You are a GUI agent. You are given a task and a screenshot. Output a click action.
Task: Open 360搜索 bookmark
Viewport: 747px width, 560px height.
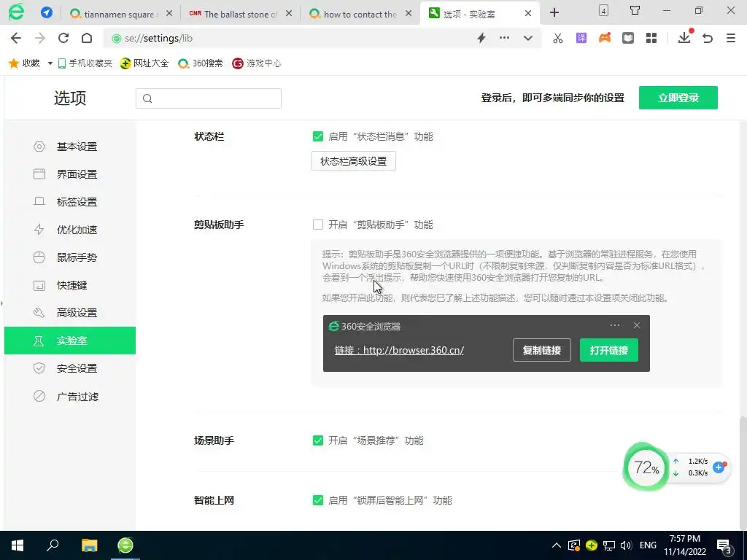tap(200, 63)
